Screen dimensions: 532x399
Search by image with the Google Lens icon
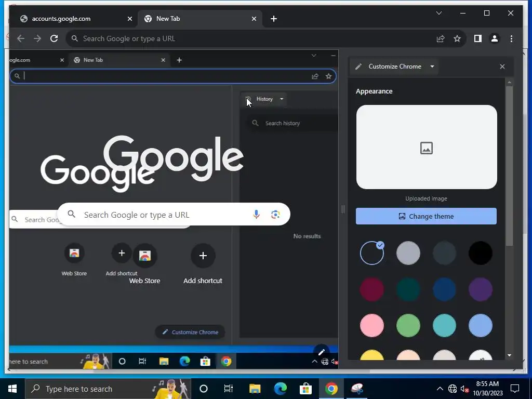click(275, 215)
